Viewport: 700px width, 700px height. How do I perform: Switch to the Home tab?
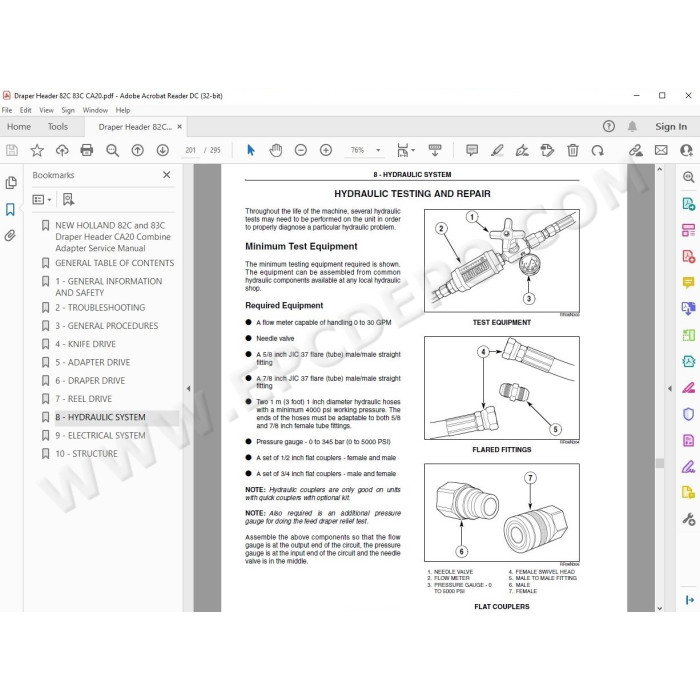point(19,127)
